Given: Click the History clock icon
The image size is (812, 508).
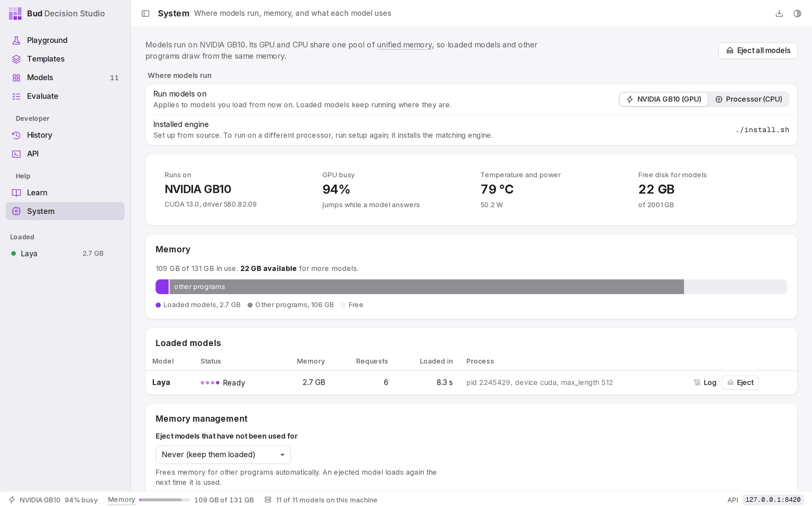Looking at the screenshot, I should pyautogui.click(x=16, y=135).
